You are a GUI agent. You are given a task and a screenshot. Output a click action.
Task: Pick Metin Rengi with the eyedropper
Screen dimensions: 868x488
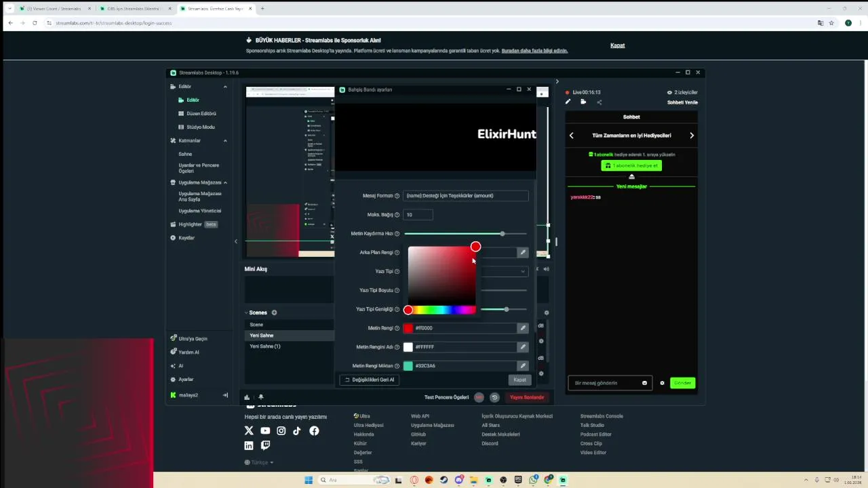[523, 328]
